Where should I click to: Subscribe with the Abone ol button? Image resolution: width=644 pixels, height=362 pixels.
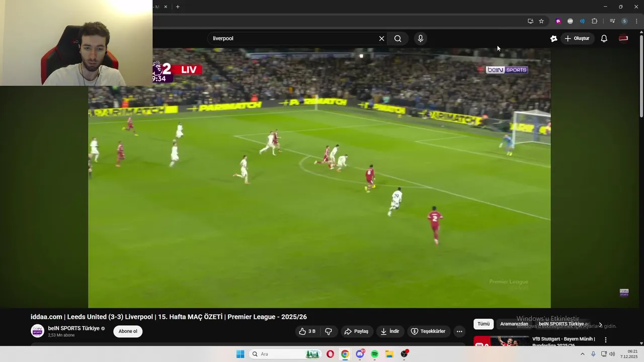(x=128, y=331)
